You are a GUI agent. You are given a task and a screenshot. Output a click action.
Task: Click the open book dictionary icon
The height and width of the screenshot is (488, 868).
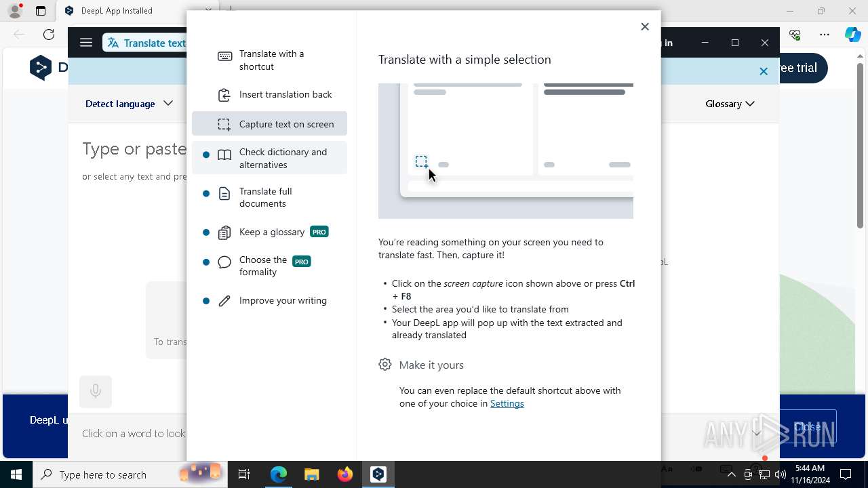click(x=224, y=155)
